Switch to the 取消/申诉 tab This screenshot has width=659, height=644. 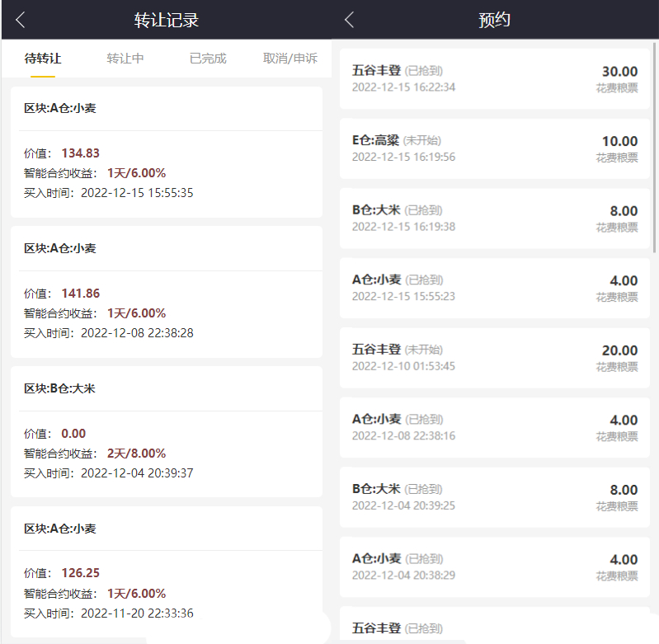[x=289, y=59]
